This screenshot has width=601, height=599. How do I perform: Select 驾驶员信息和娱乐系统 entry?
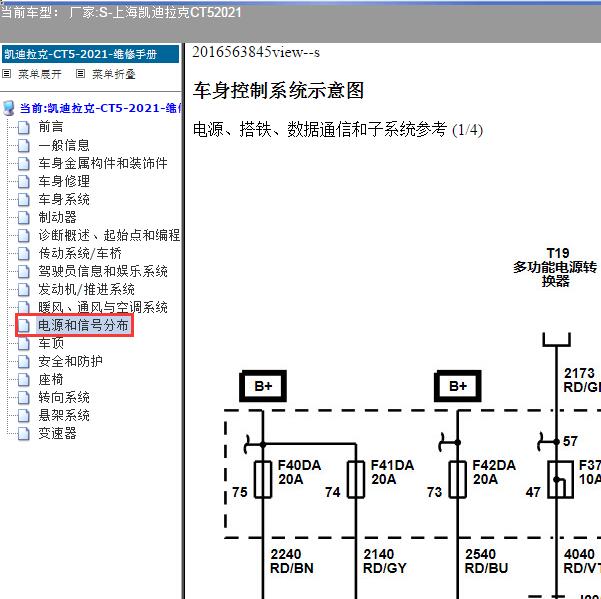point(103,271)
